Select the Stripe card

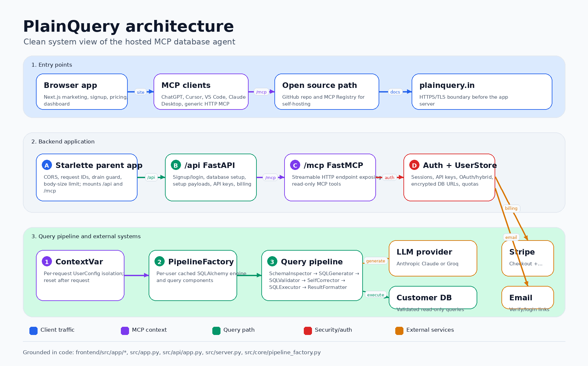pos(528,258)
